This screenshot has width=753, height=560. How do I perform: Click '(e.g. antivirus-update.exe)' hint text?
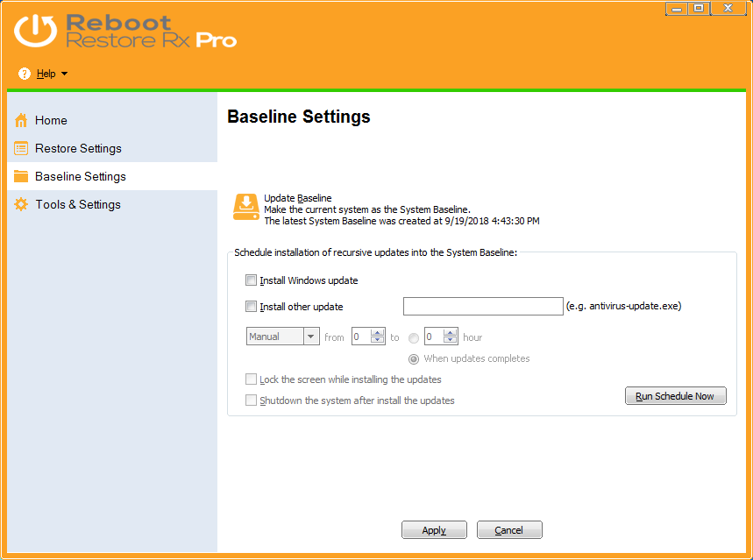coord(623,306)
